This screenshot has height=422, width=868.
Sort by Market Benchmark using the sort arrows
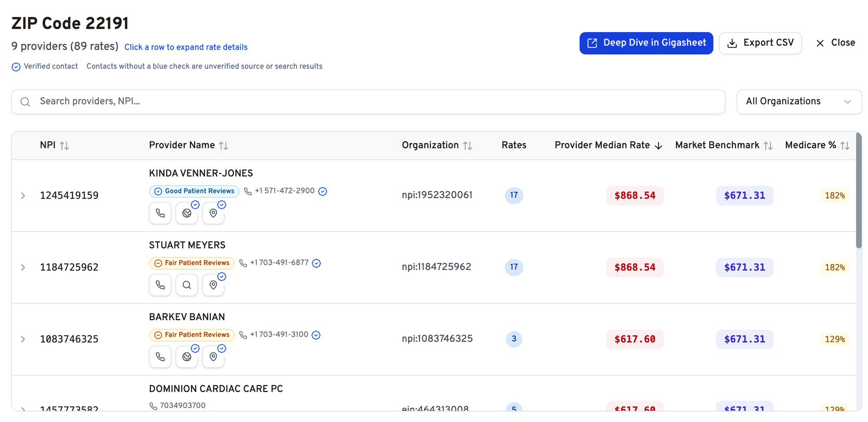(x=768, y=146)
